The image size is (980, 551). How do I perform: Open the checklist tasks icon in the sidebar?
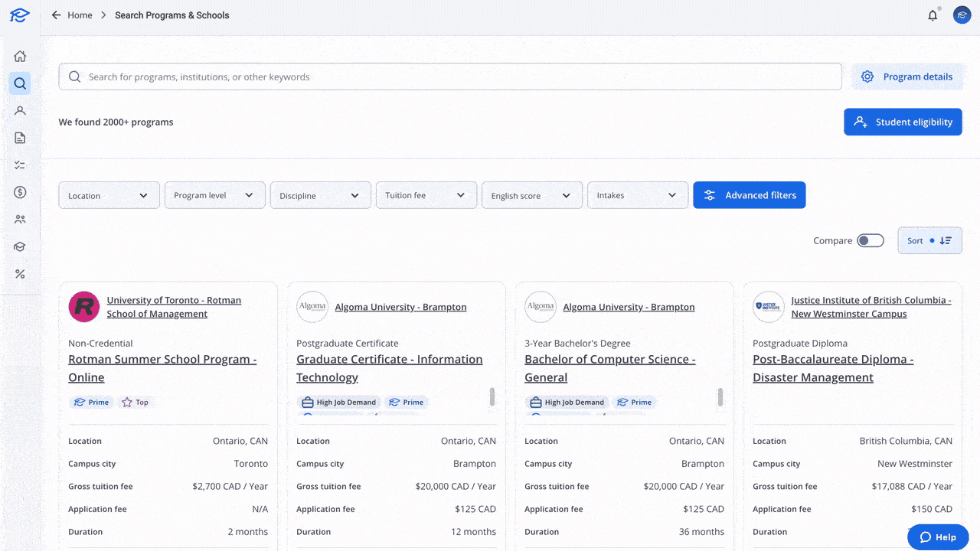point(20,165)
